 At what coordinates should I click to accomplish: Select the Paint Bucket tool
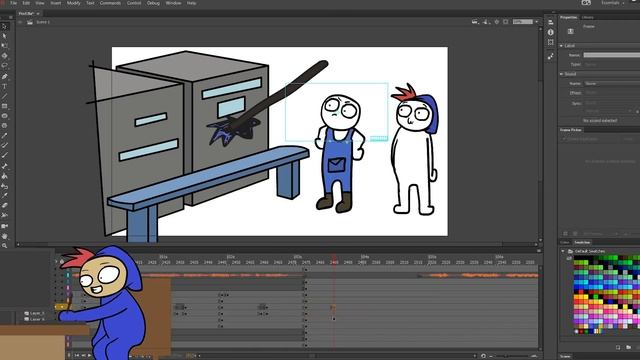coord(4,176)
